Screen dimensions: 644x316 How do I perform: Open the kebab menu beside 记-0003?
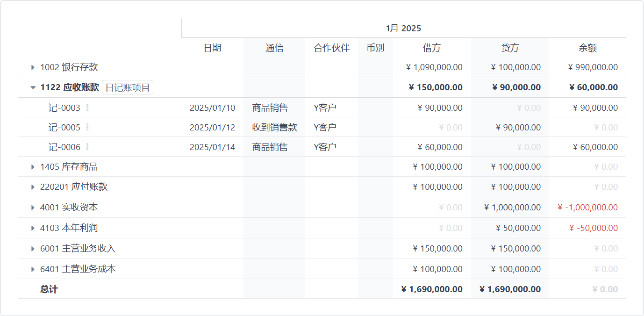click(87, 108)
